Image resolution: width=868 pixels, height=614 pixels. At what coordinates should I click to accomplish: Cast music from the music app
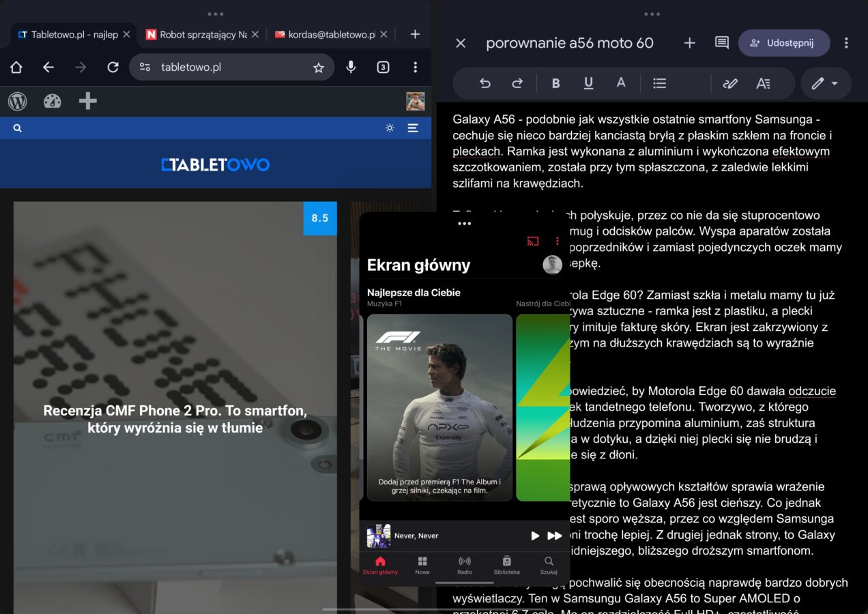pos(533,241)
